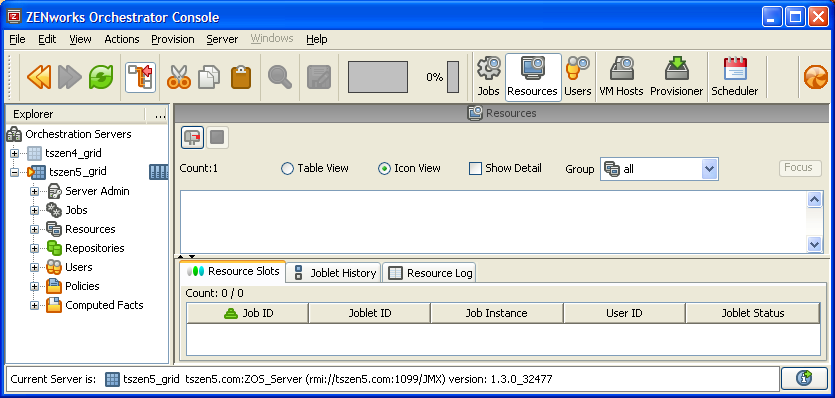Open the Group dropdown showing all
The image size is (835, 398).
(x=659, y=169)
